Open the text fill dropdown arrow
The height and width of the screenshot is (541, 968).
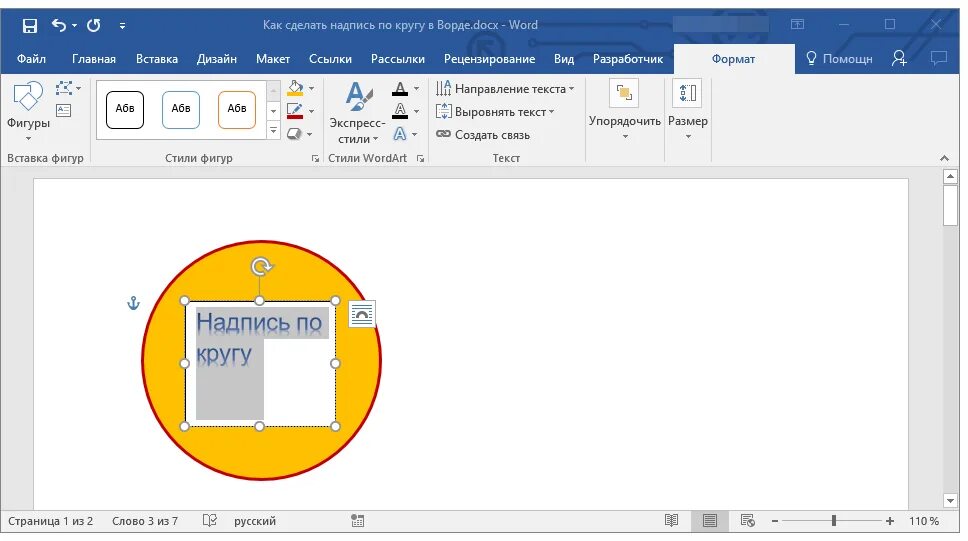(x=417, y=88)
